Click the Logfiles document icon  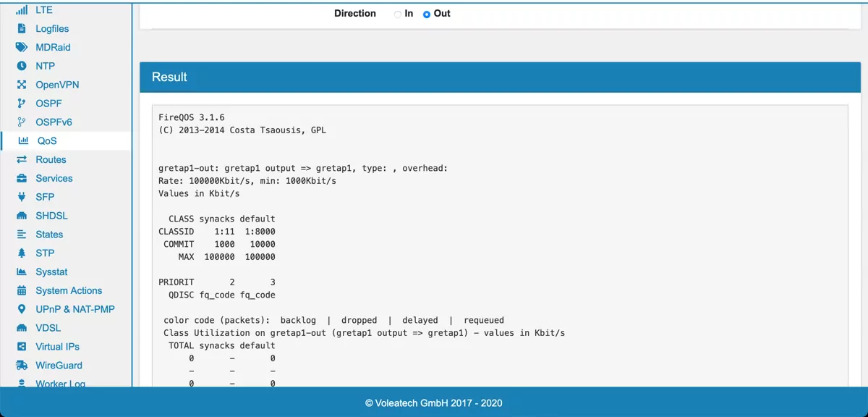tap(22, 29)
